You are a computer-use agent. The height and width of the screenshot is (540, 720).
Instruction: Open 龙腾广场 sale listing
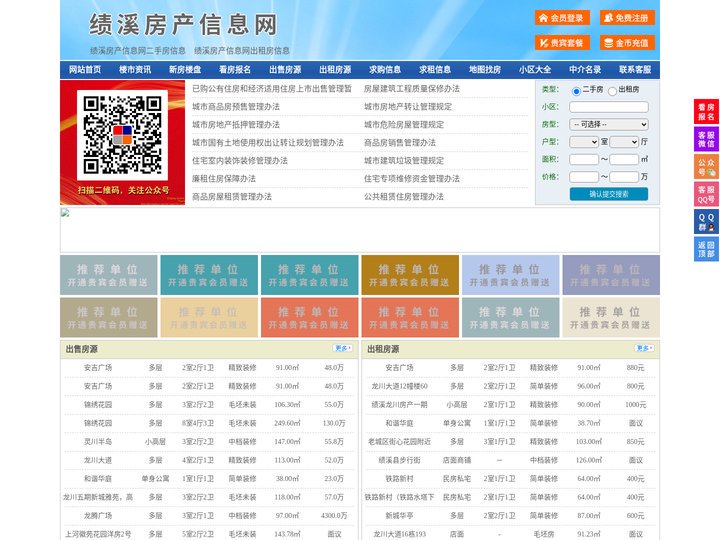(x=98, y=516)
